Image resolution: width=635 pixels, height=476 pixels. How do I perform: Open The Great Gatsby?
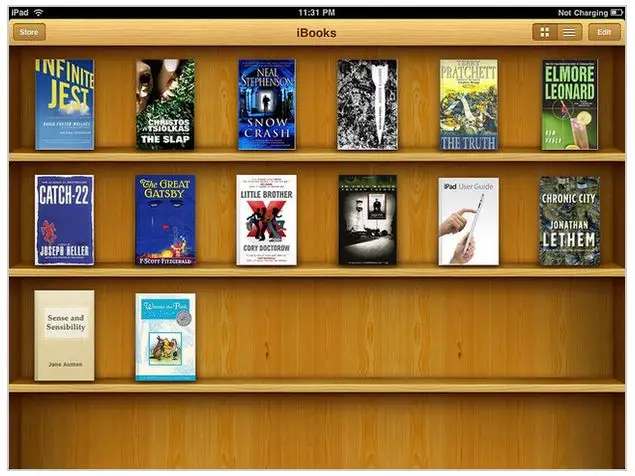[x=165, y=220]
